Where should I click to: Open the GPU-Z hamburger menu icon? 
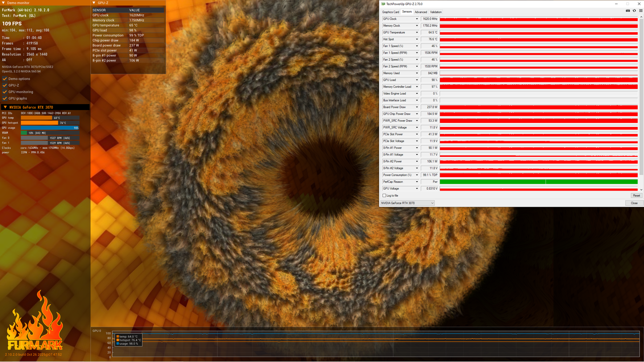(x=640, y=11)
